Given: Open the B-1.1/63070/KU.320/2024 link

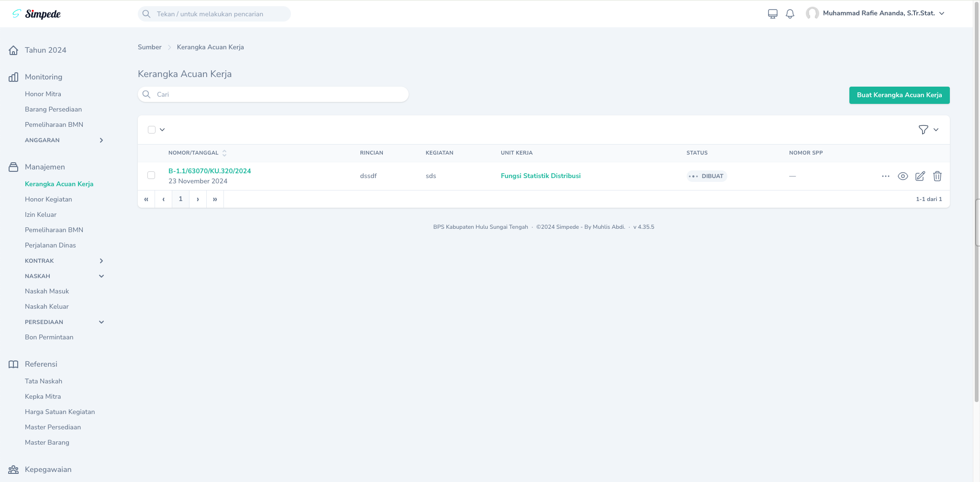Looking at the screenshot, I should tap(210, 171).
